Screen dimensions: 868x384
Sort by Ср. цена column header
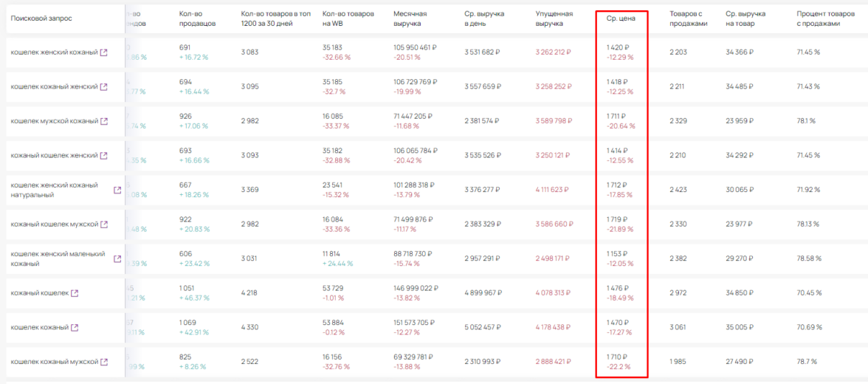[621, 18]
